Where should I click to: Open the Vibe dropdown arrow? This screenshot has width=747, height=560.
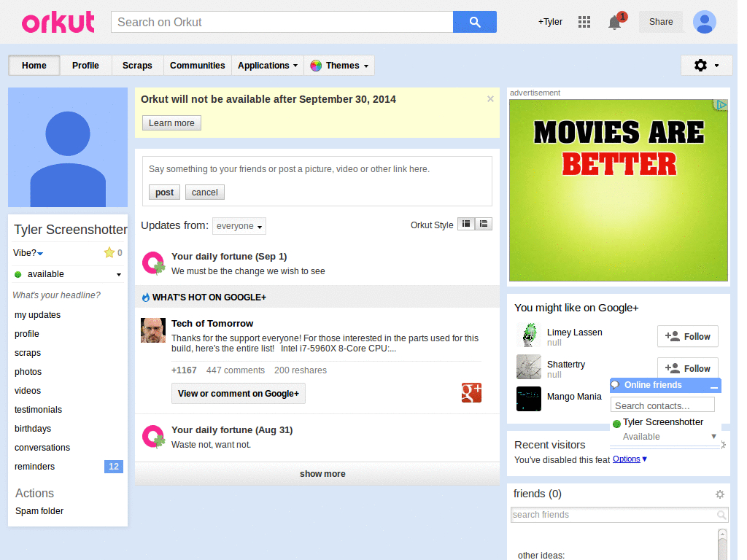[40, 253]
